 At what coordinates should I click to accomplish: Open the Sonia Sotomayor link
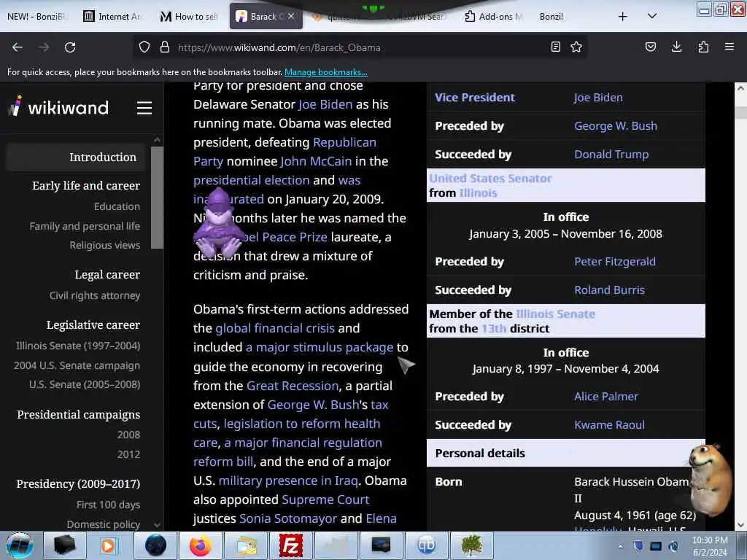pos(288,518)
